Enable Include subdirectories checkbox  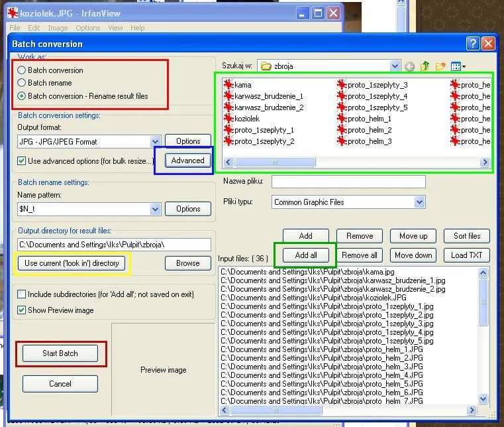click(x=22, y=294)
